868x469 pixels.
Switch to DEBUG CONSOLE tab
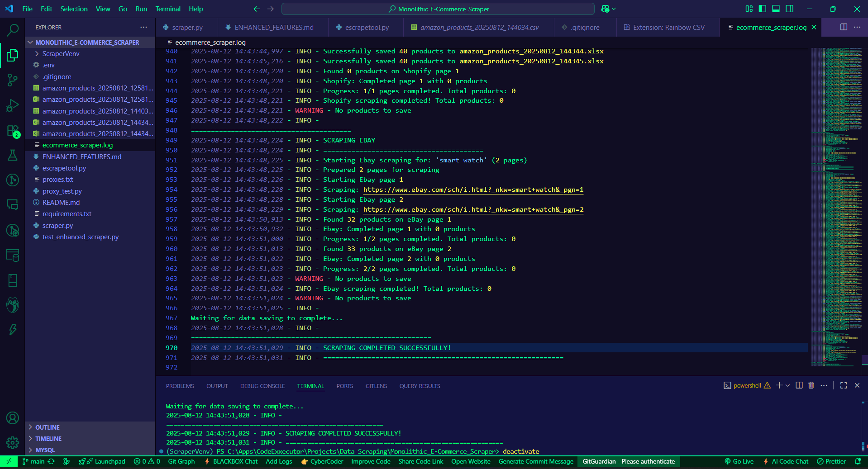coord(262,386)
